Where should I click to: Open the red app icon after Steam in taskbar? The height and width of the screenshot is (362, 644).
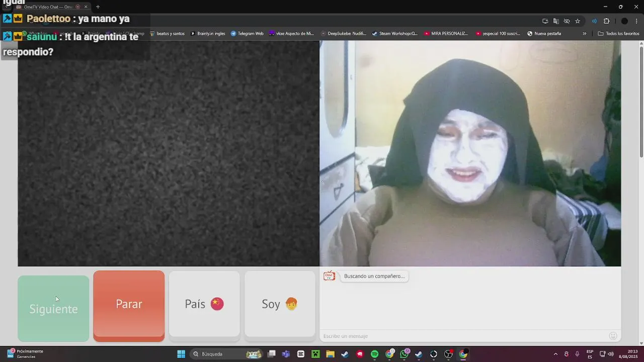click(360, 354)
